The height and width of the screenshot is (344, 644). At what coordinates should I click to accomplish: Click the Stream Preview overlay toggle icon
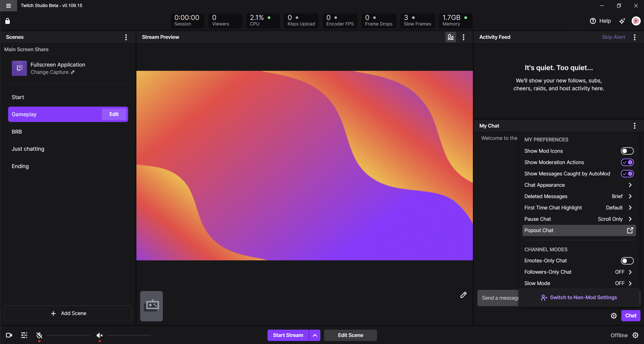(x=450, y=37)
